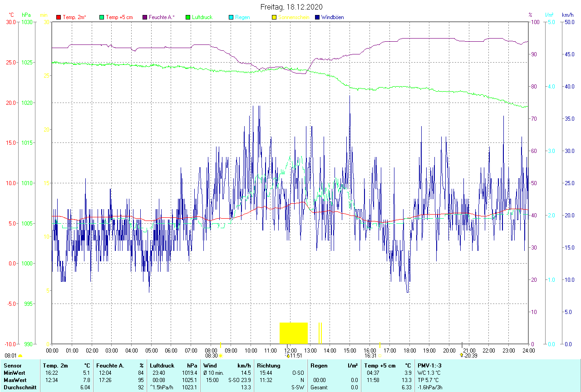Click the Luftdruck hPa table header
Viewport: 581px width, 392px height.
(173, 366)
